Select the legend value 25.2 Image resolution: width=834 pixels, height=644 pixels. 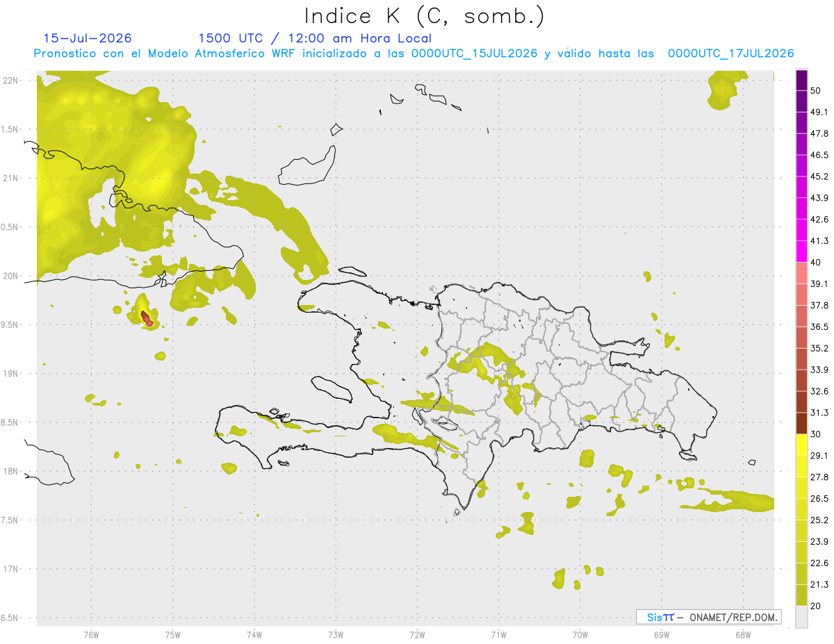pos(819,520)
